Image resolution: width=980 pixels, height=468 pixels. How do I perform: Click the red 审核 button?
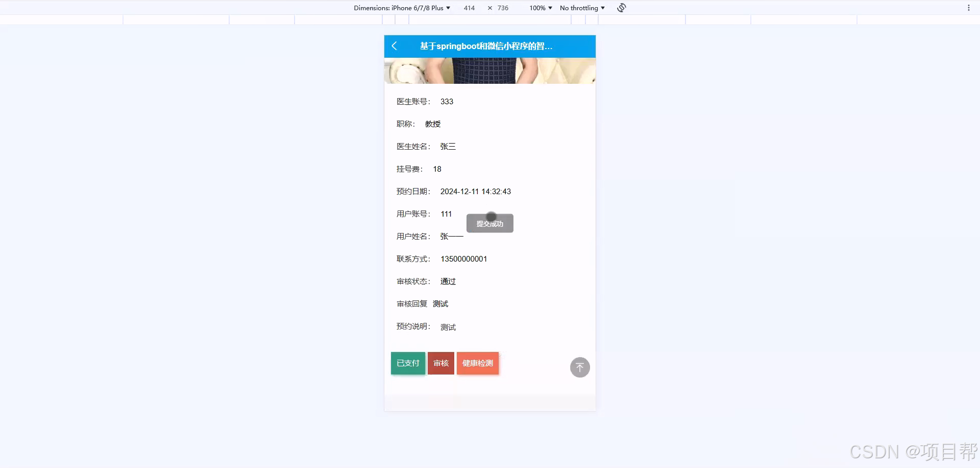440,363
